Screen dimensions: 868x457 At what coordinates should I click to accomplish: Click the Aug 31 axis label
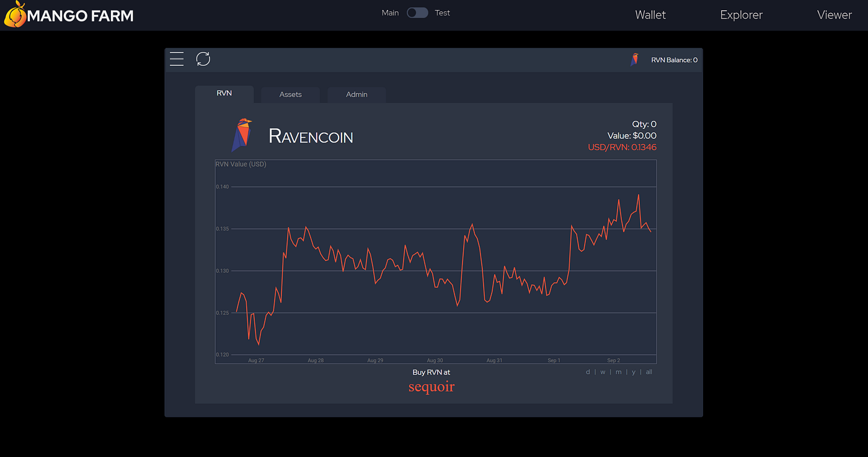[494, 360]
